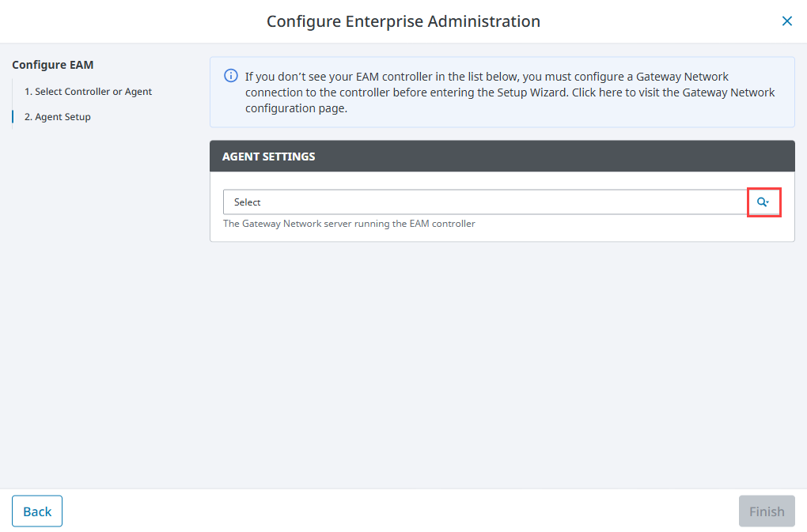
Task: Expand the EAM controller server Select dropdown
Action: [484, 202]
